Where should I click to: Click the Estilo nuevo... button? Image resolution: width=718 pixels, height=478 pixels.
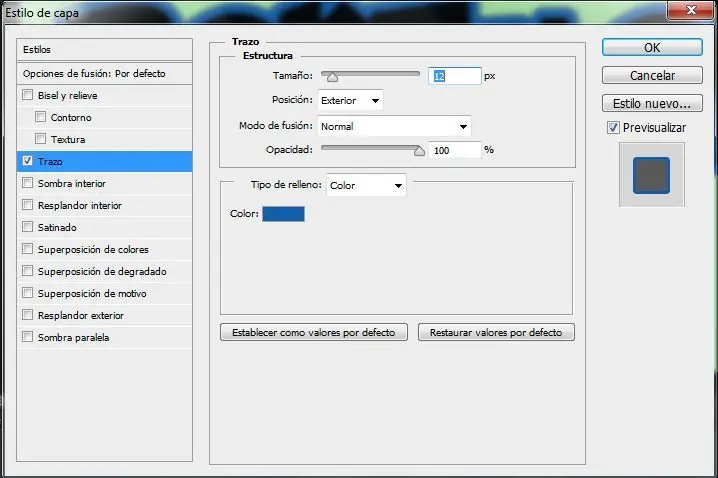click(x=652, y=103)
